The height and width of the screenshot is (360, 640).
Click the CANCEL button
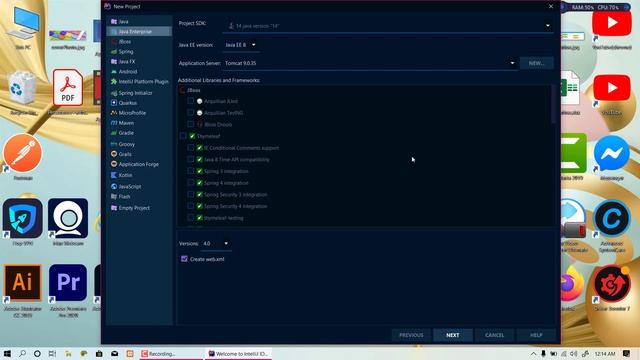tap(494, 335)
